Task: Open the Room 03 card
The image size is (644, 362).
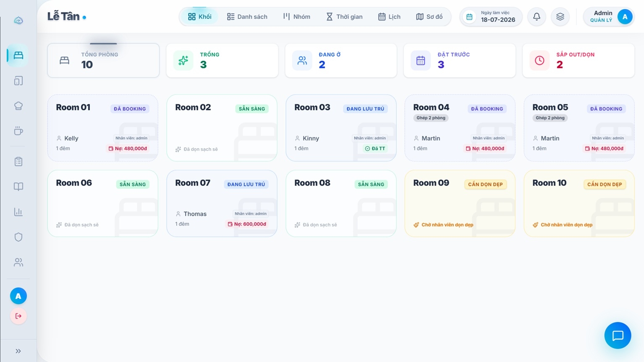Action: click(341, 128)
